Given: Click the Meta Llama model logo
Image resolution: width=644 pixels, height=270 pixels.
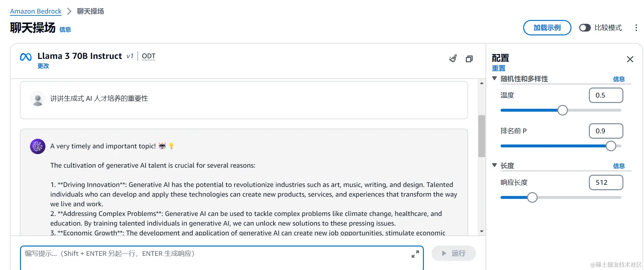Looking at the screenshot, I should click(26, 57).
